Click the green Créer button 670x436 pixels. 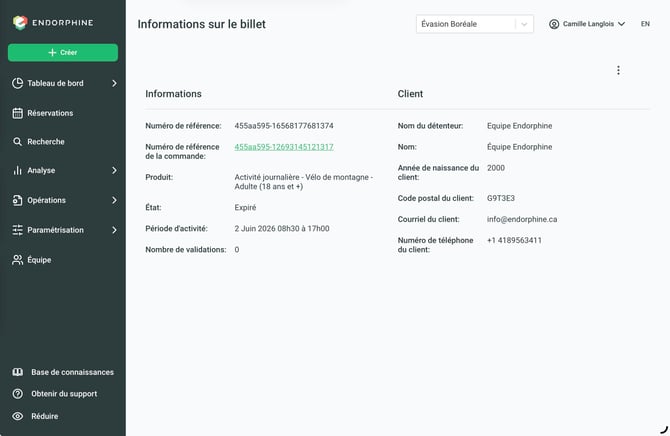[x=63, y=52]
